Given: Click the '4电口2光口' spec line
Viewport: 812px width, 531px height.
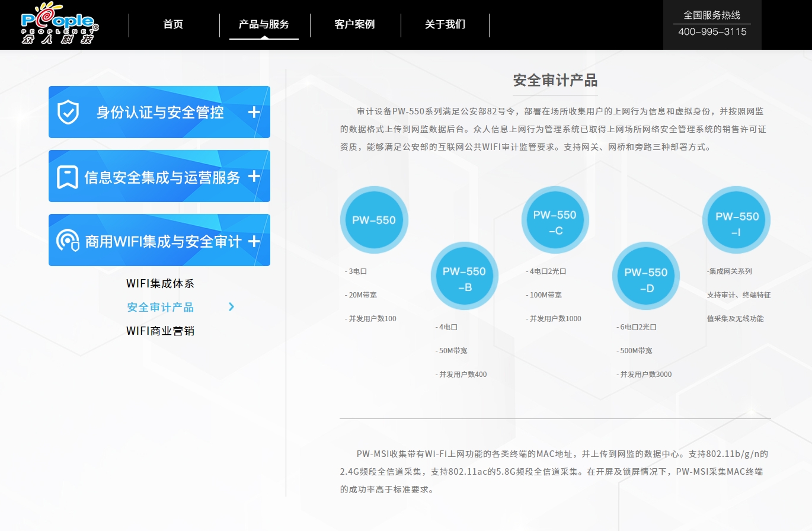Looking at the screenshot, I should pos(546,271).
